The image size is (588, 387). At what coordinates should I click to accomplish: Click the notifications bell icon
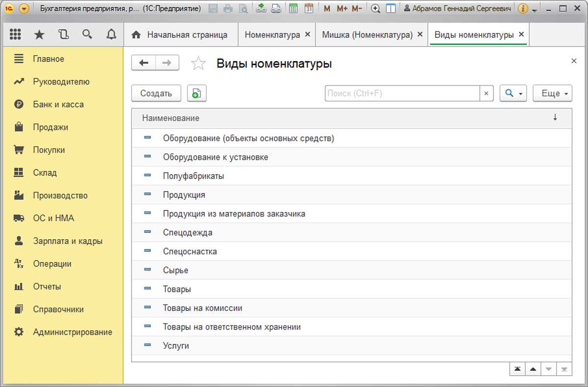(x=111, y=34)
